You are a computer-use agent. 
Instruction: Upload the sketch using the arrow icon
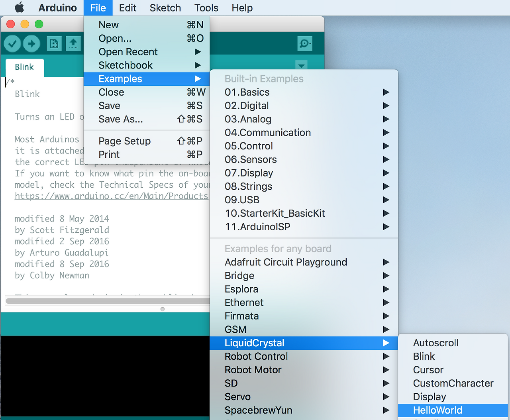(x=31, y=44)
